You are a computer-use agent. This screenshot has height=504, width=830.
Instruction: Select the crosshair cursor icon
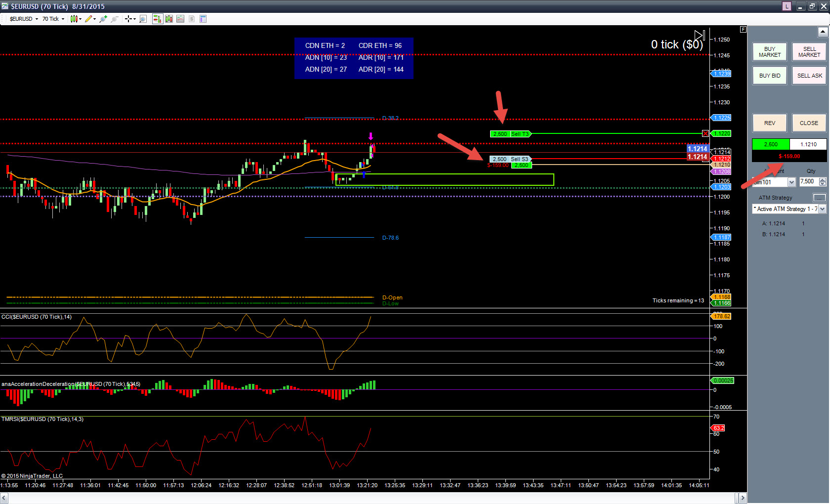coord(128,19)
